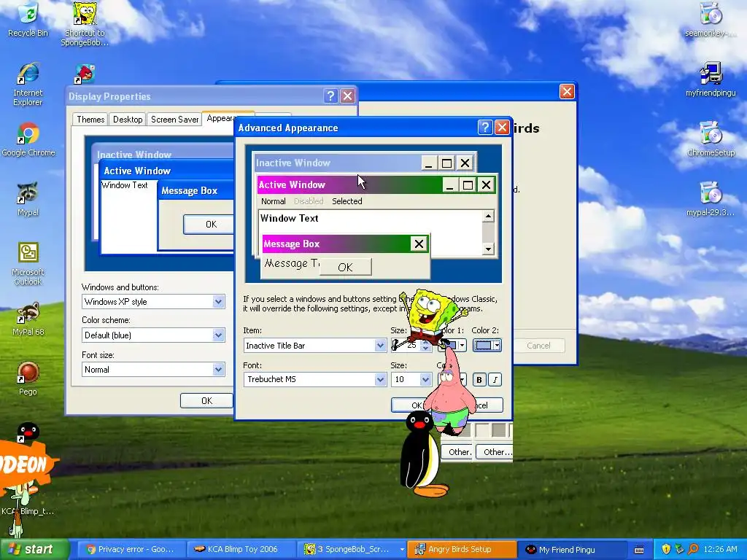This screenshot has width=747, height=560.
Task: Expand the font Size dropdown showing 10
Action: click(x=425, y=379)
